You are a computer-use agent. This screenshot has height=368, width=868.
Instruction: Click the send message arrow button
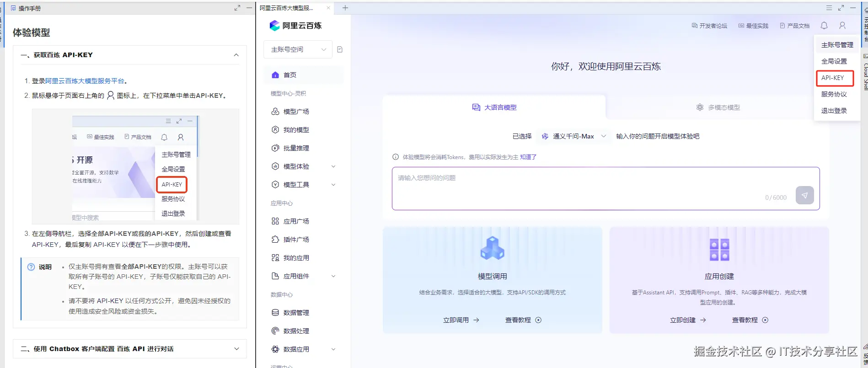coord(804,195)
